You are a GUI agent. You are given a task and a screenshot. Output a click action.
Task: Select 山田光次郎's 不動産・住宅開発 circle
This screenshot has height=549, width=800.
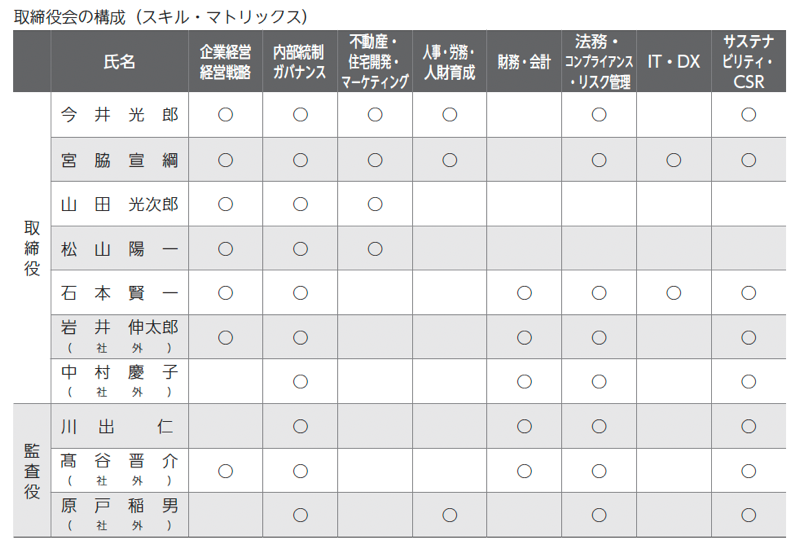[x=375, y=204]
